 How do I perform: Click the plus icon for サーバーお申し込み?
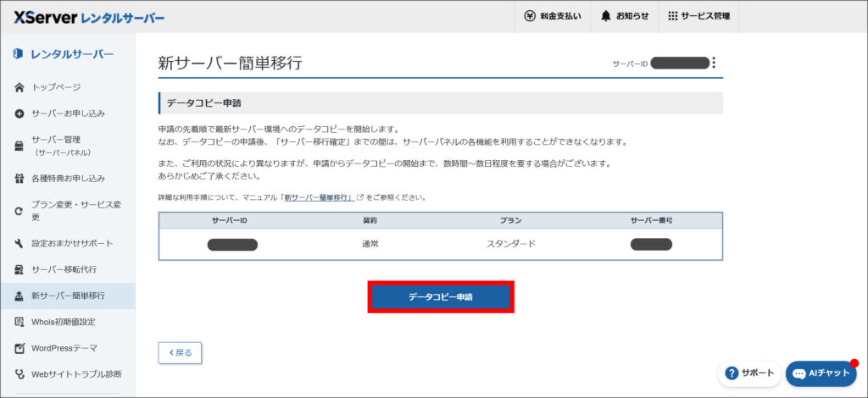point(19,113)
